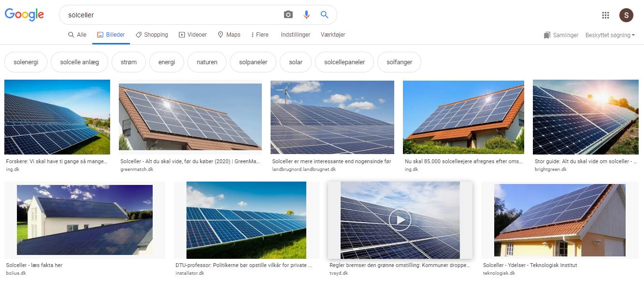Open the Shopping tab

pos(152,35)
